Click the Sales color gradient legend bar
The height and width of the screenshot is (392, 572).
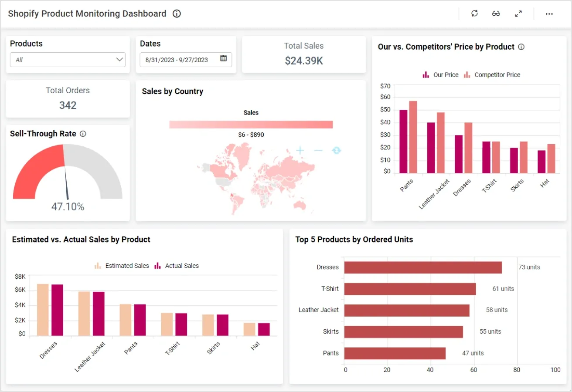(x=251, y=124)
